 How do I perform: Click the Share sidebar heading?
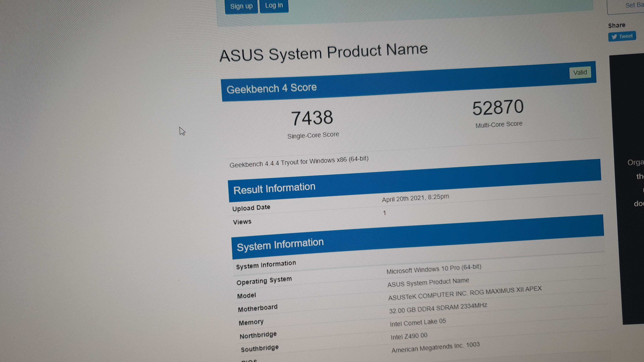click(616, 25)
